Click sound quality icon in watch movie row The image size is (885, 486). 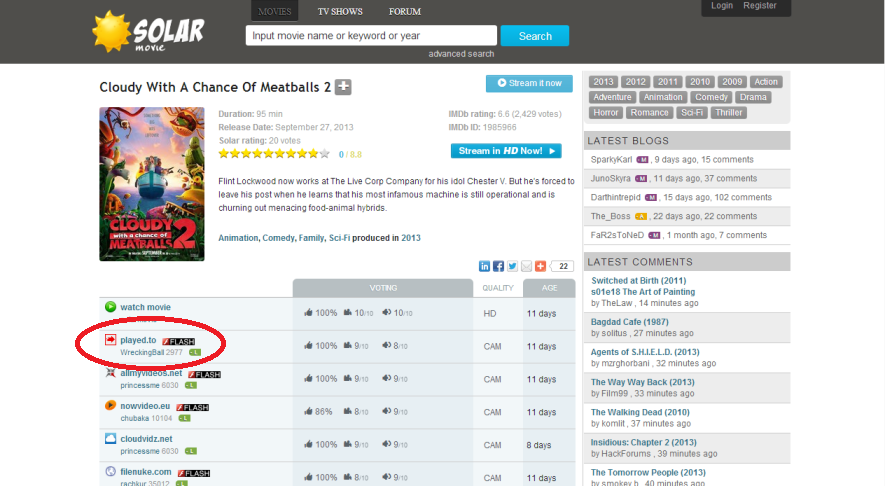click(x=387, y=312)
